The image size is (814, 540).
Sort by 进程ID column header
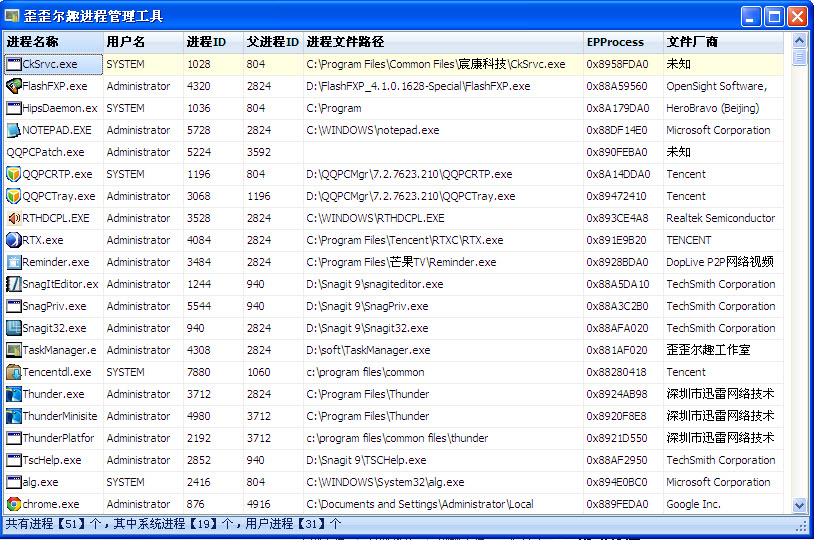[213, 42]
